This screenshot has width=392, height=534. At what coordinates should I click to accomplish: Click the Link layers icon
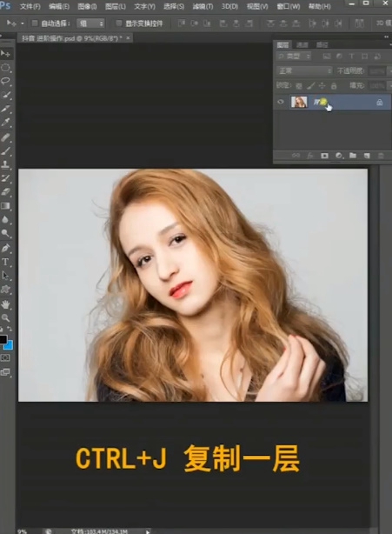296,156
